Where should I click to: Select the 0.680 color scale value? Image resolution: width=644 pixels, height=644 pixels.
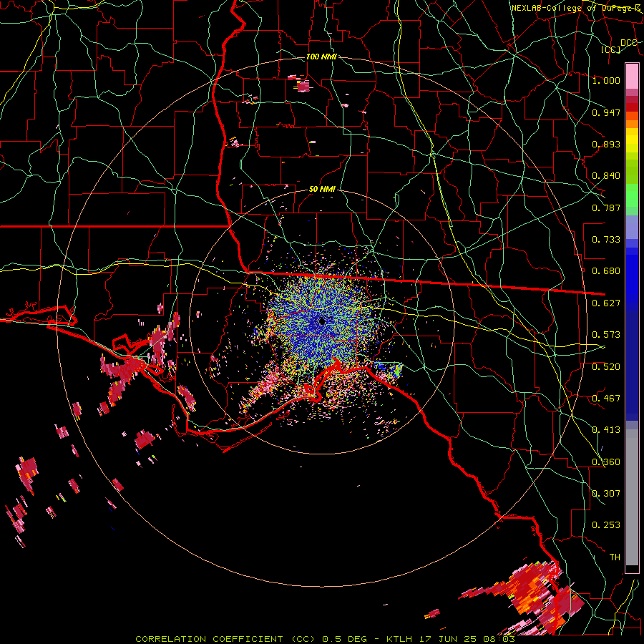coord(606,271)
